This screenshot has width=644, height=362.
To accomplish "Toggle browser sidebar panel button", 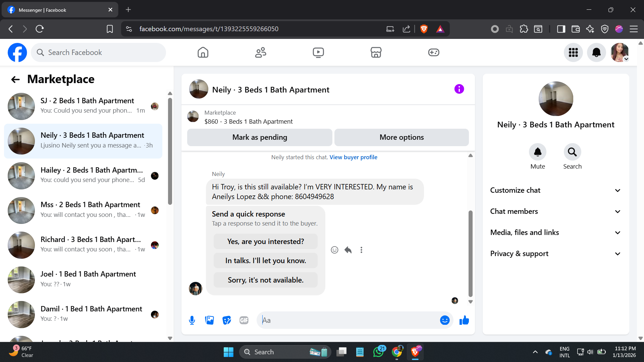I will coord(561,29).
